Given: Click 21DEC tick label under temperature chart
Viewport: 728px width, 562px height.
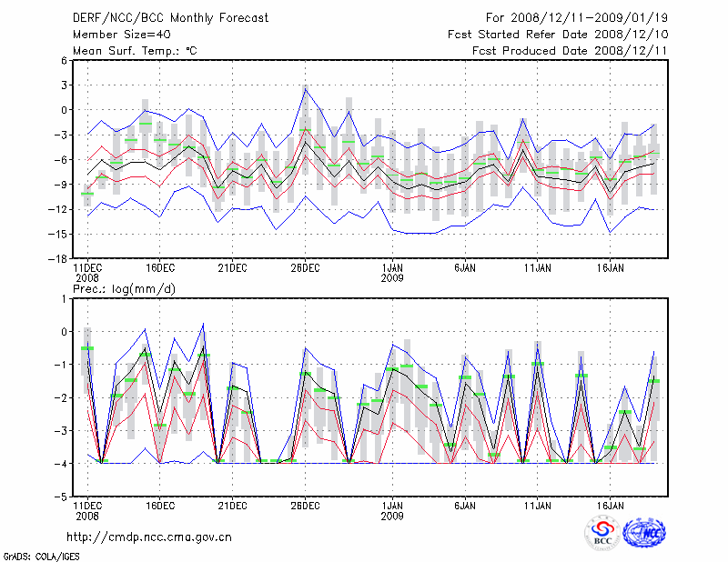Looking at the screenshot, I should (x=232, y=267).
